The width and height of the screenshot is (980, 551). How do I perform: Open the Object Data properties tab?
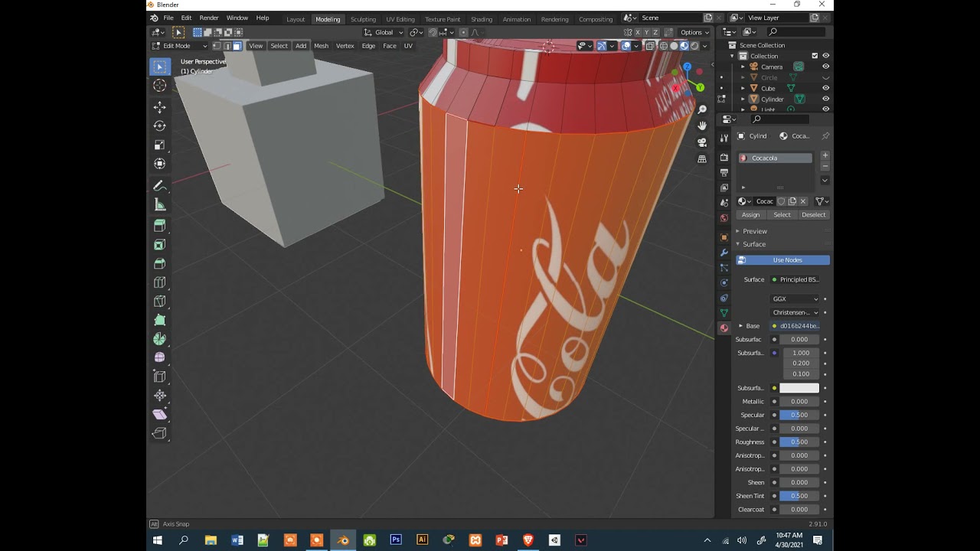click(724, 313)
